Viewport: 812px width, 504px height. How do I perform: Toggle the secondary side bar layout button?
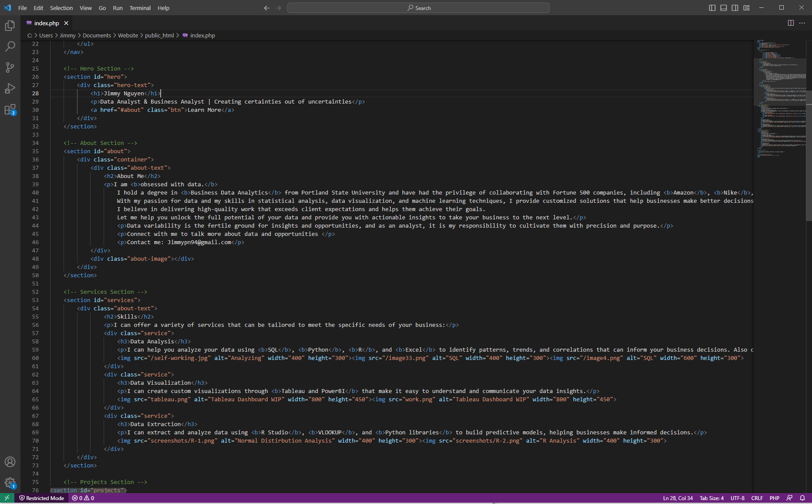click(735, 8)
